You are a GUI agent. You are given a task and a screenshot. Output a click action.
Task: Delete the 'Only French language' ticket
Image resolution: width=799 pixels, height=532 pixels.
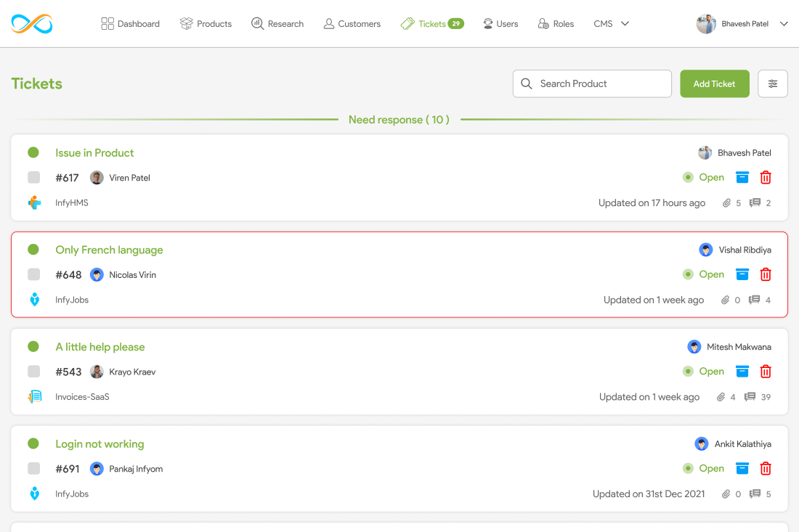(x=766, y=274)
